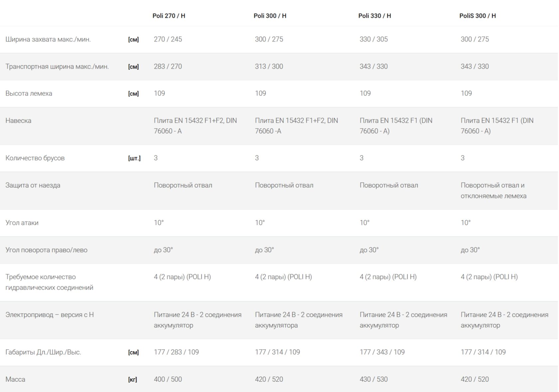Click the Габариты Дл./Шир./Выс. row label
559x392 pixels.
point(43,352)
